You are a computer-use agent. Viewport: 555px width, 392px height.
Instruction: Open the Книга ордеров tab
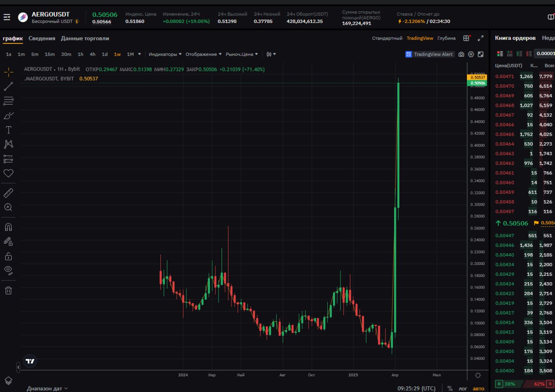(x=515, y=38)
